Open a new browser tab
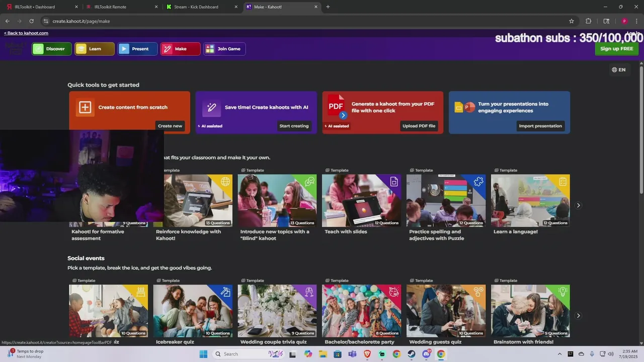The width and height of the screenshot is (644, 362). coord(328,7)
